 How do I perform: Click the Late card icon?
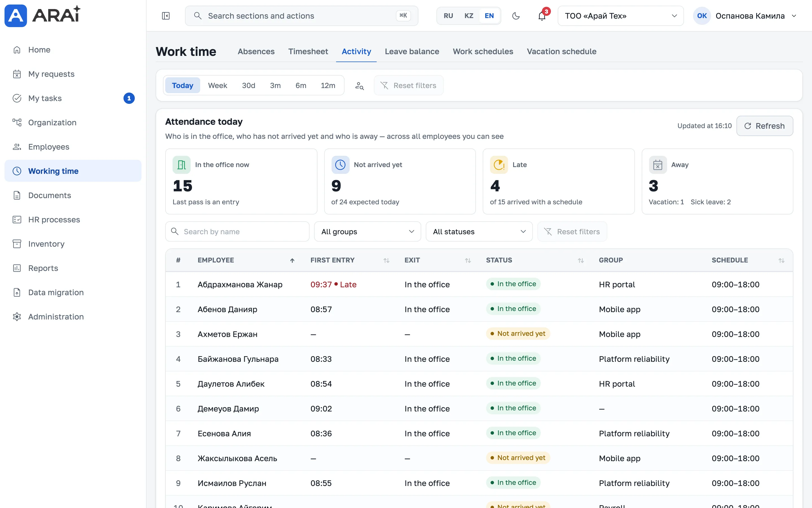tap(499, 165)
